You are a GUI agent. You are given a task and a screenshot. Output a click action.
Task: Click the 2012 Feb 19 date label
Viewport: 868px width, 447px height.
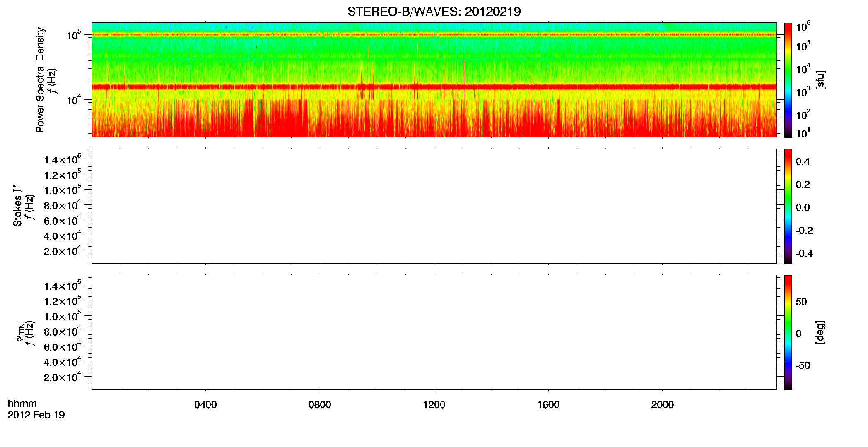[36, 415]
